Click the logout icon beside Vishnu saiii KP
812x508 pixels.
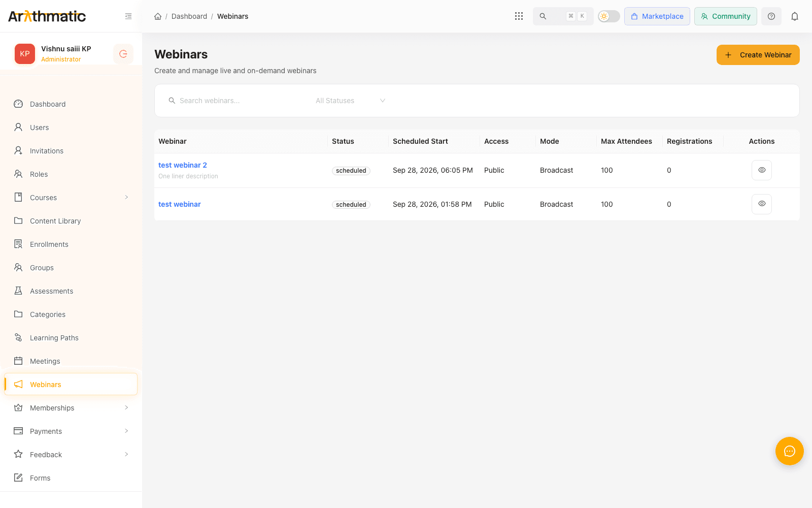[123, 54]
